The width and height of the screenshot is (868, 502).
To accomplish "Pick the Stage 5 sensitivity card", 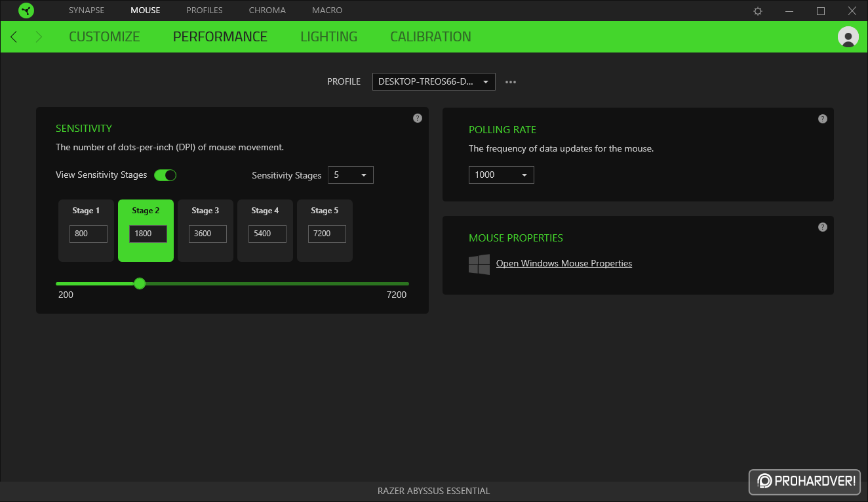I will click(x=325, y=231).
